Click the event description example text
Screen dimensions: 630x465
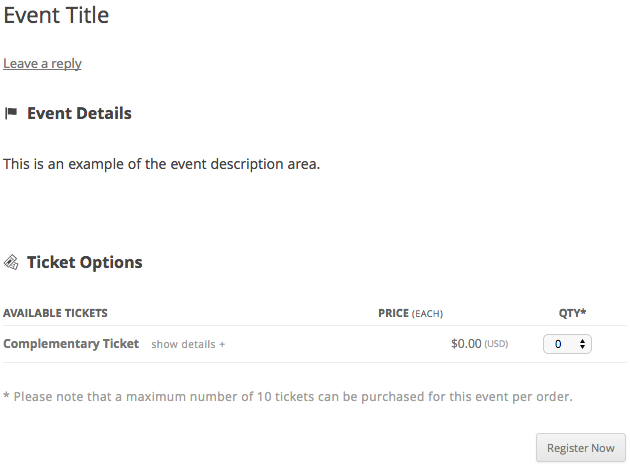pos(161,163)
